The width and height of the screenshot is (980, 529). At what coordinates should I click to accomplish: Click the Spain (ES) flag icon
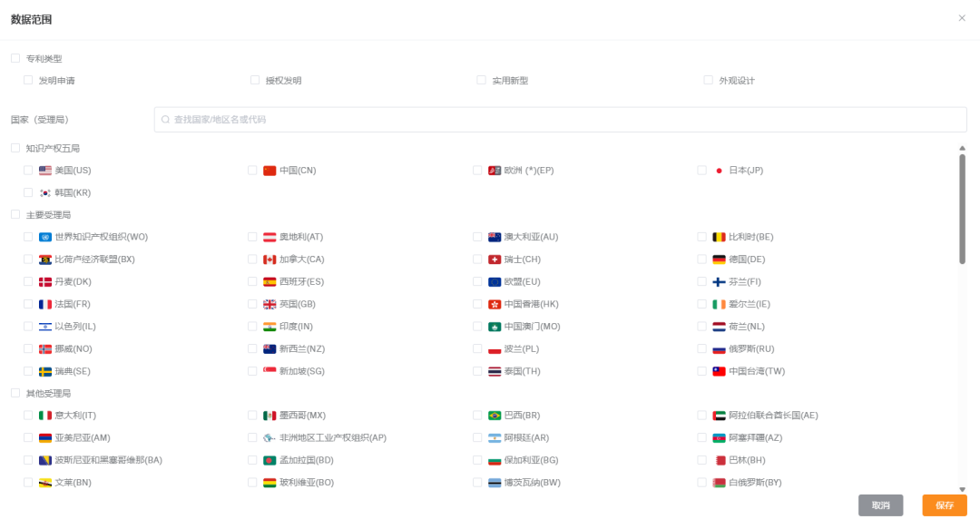pyautogui.click(x=269, y=282)
